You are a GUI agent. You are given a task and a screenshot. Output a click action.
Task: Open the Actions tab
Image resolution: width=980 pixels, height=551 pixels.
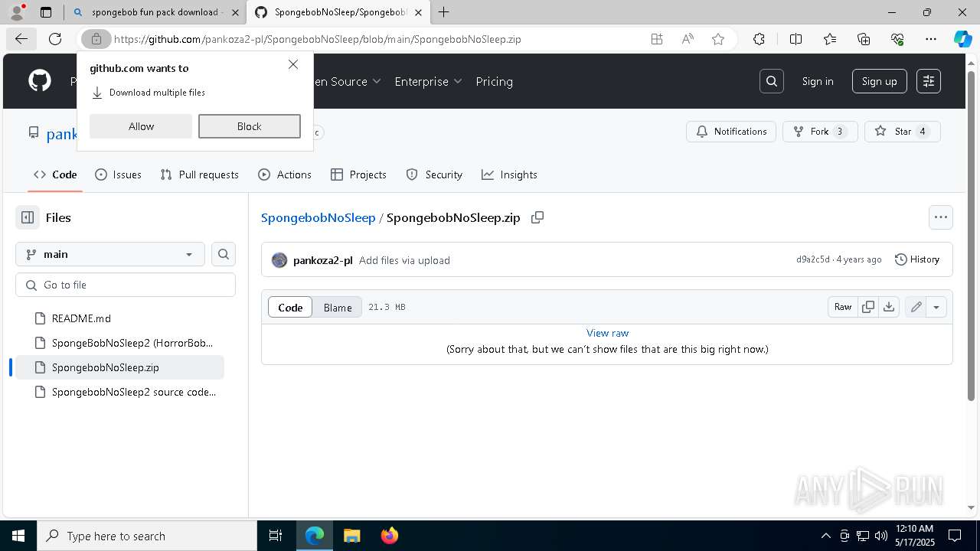coord(285,174)
